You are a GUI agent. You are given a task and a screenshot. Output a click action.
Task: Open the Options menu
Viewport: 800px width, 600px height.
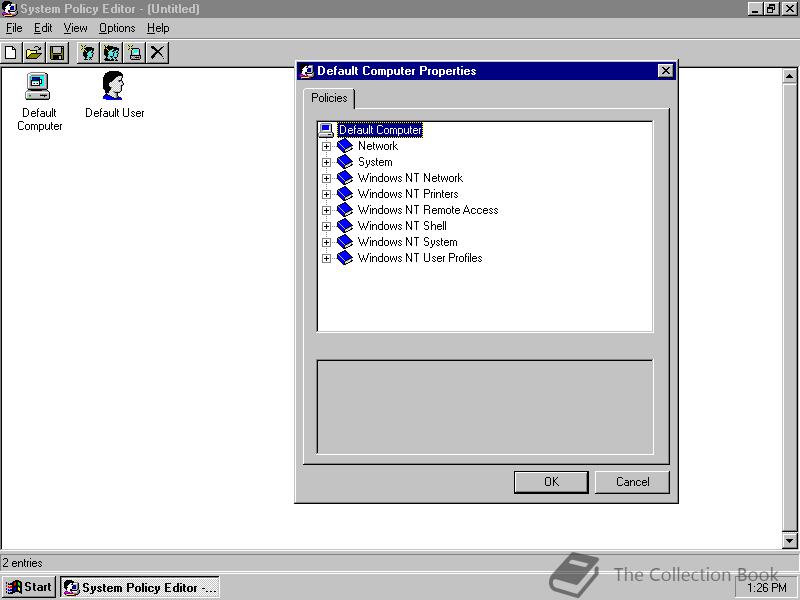pyautogui.click(x=117, y=28)
